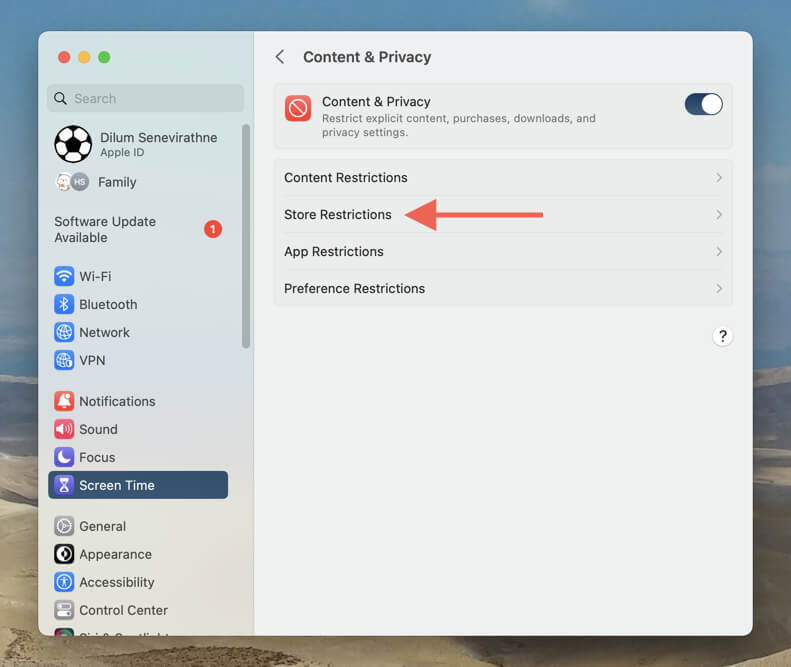
Task: Click the Appearance sidebar icon
Action: pyautogui.click(x=64, y=554)
